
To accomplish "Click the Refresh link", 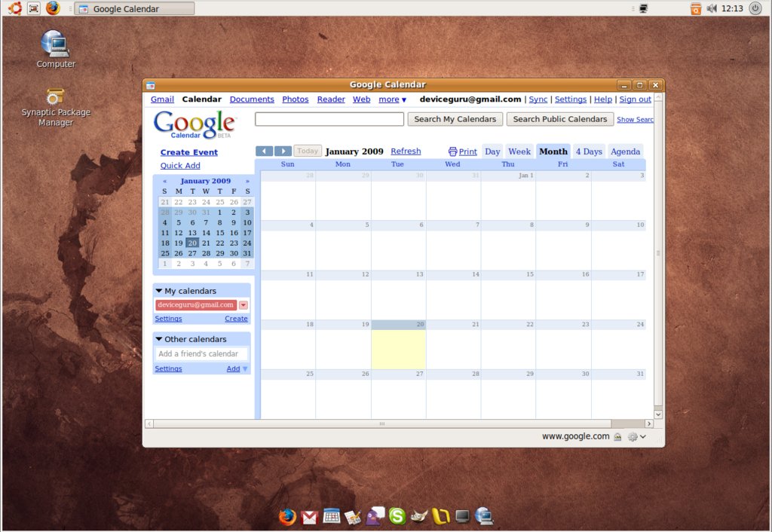I will (x=406, y=151).
